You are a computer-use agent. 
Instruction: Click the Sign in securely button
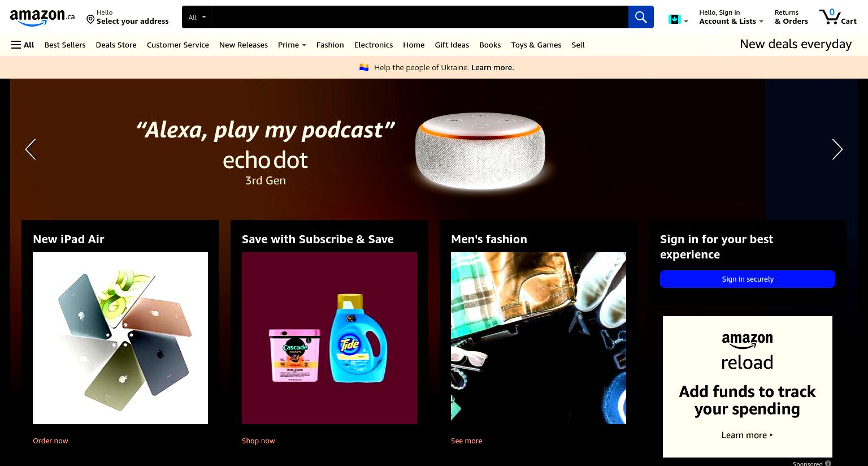pyautogui.click(x=747, y=279)
